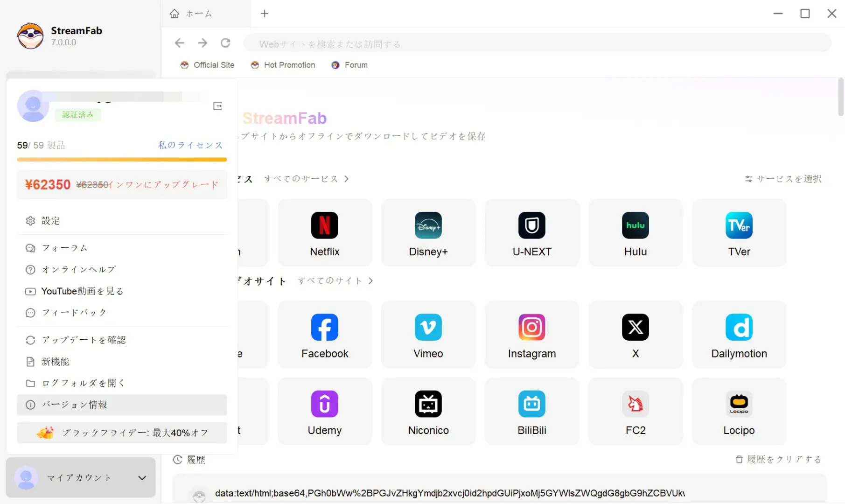Select ログフォルダを開く menu entry
This screenshot has height=504, width=845.
point(122,383)
